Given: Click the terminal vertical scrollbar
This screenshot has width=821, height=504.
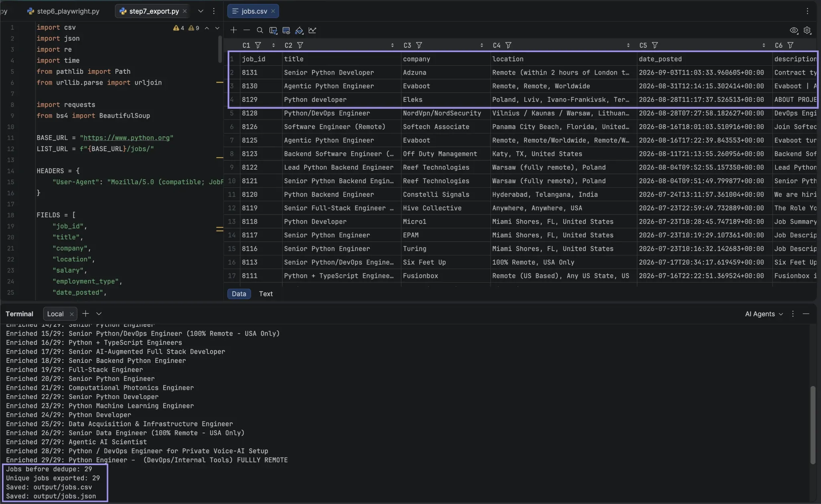Looking at the screenshot, I should point(813,425).
